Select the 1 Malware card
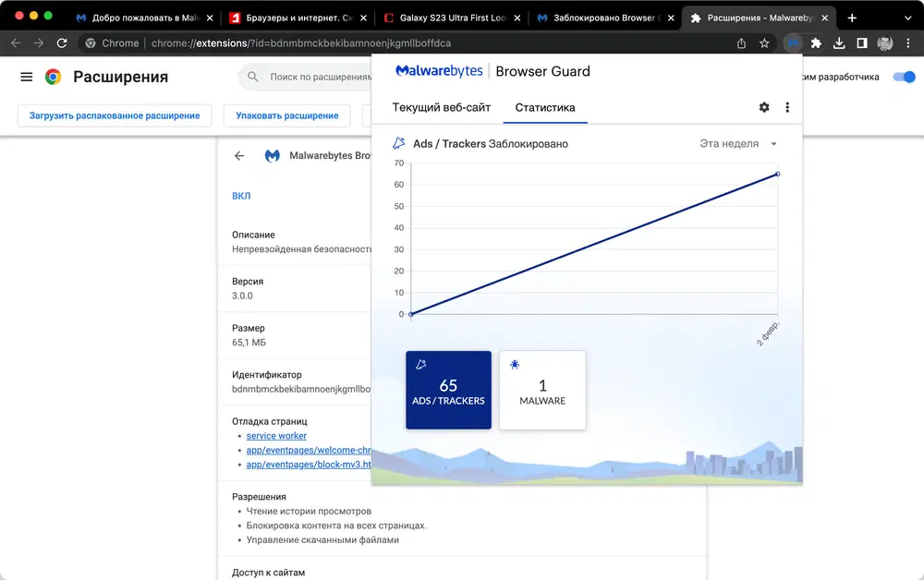The height and width of the screenshot is (580, 924). click(x=542, y=390)
